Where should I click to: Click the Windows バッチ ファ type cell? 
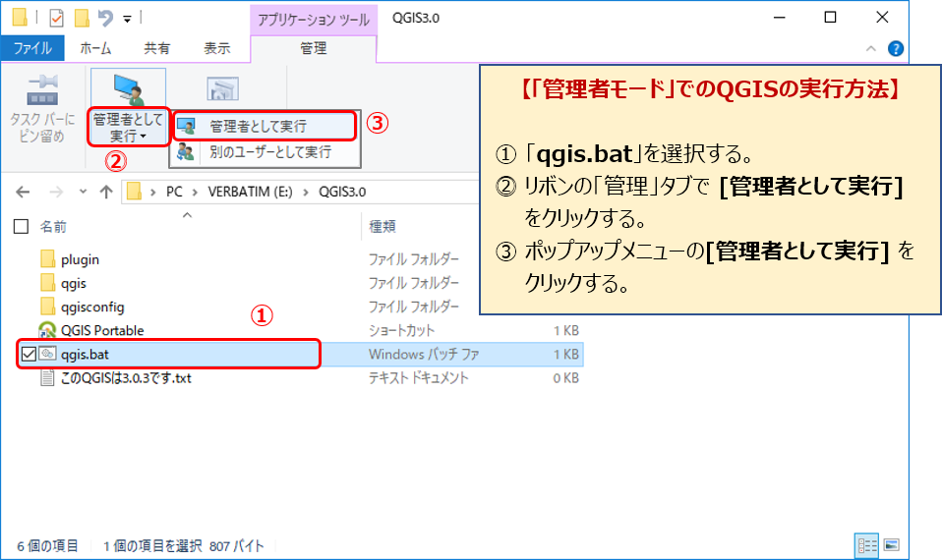click(x=424, y=354)
